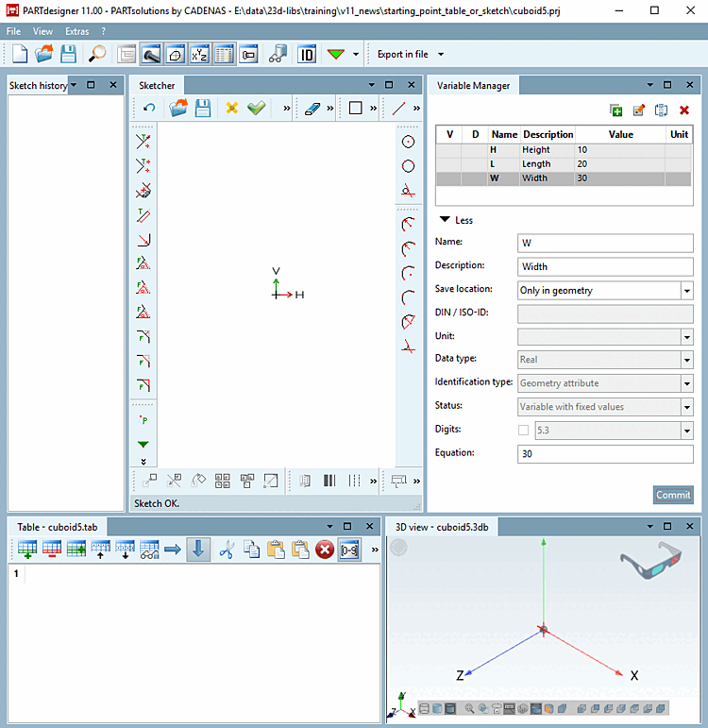Click the green down-triangle in Sketcher left toolbar

[x=143, y=445]
